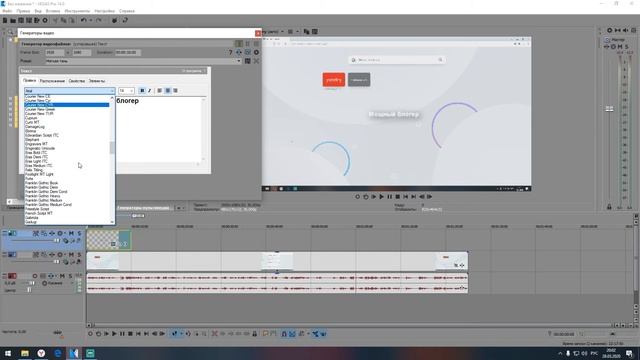640x360 pixels.
Task: Open Yandex browser from taskbar
Action: [41, 353]
